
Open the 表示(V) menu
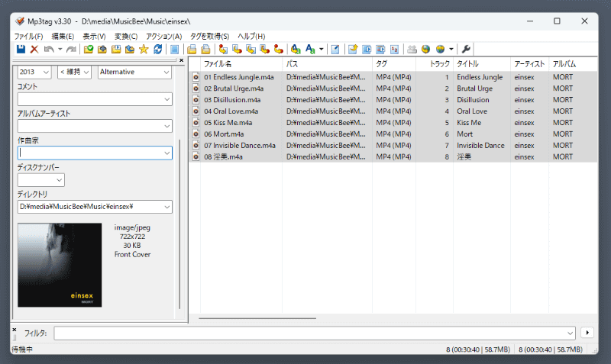(x=94, y=36)
